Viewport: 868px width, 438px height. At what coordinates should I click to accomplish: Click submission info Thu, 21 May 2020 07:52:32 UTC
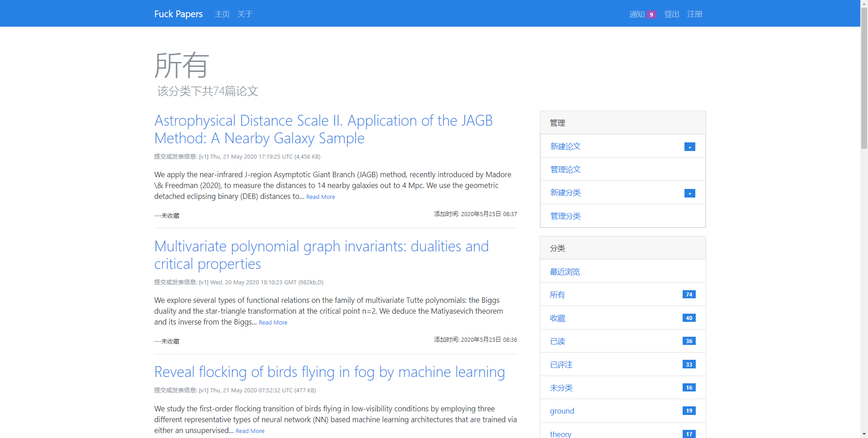click(x=235, y=390)
